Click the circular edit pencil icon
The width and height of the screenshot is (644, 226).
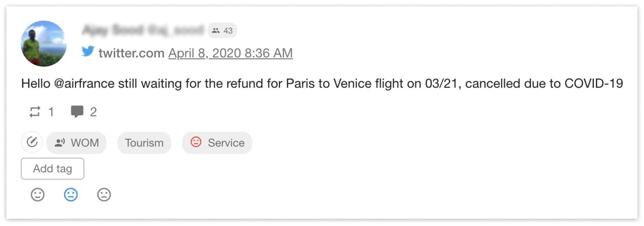32,143
